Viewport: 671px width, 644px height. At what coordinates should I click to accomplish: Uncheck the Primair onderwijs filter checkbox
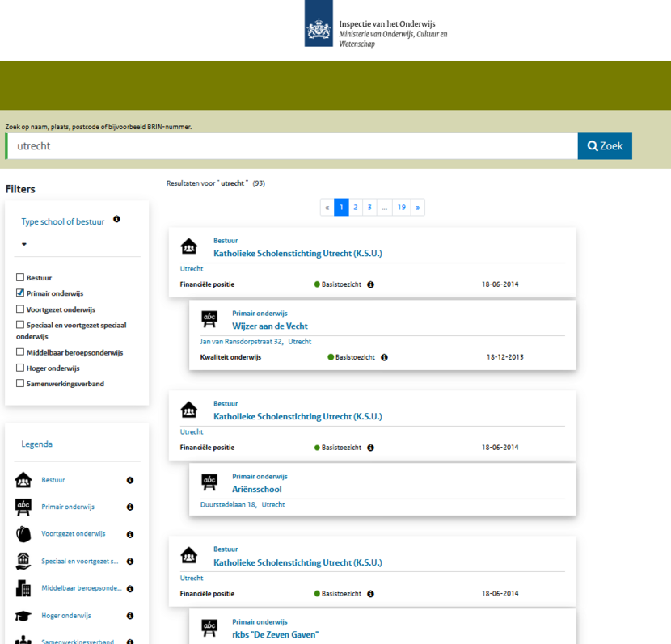(x=20, y=293)
